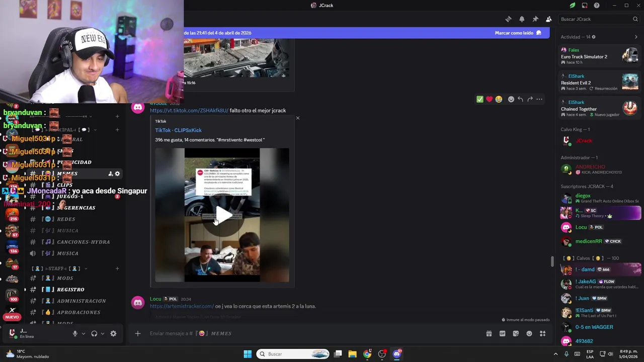The width and height of the screenshot is (644, 362).
Task: Select member ANDREICHO in Administrador group
Action: click(x=600, y=169)
